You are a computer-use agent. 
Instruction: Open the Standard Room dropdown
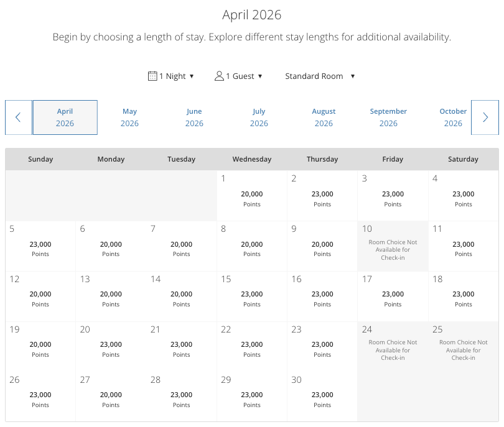pyautogui.click(x=319, y=76)
